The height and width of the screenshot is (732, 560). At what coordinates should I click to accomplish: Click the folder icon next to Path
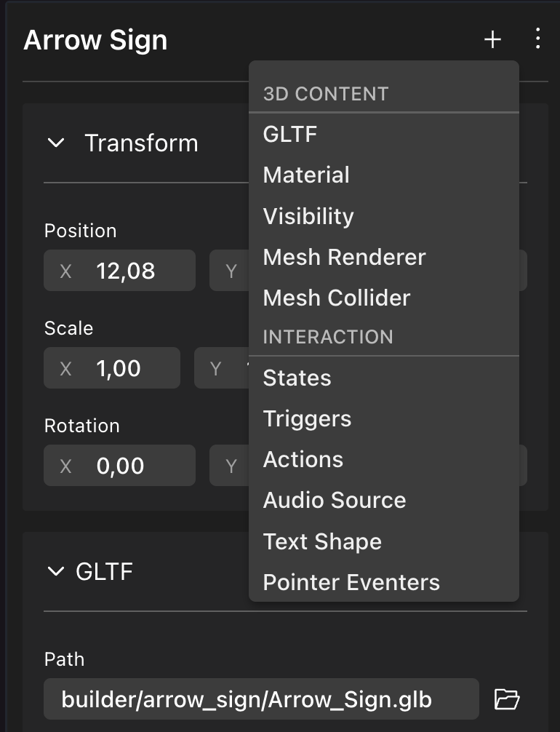[x=507, y=699]
